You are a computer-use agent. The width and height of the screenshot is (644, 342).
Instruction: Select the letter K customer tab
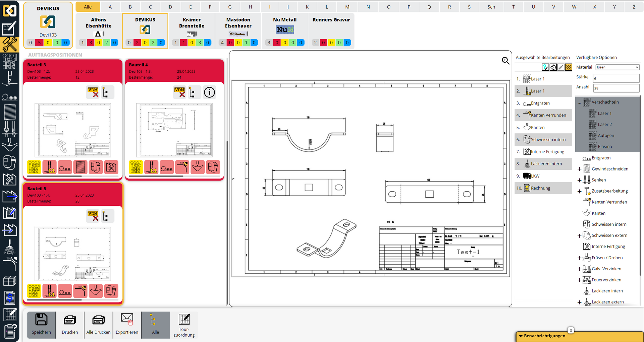click(307, 6)
